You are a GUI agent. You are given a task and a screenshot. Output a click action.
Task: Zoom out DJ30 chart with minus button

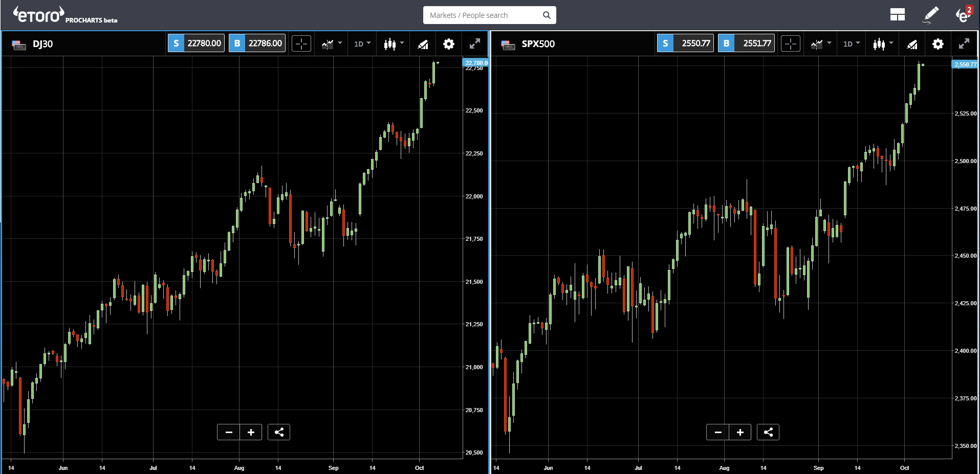click(228, 433)
